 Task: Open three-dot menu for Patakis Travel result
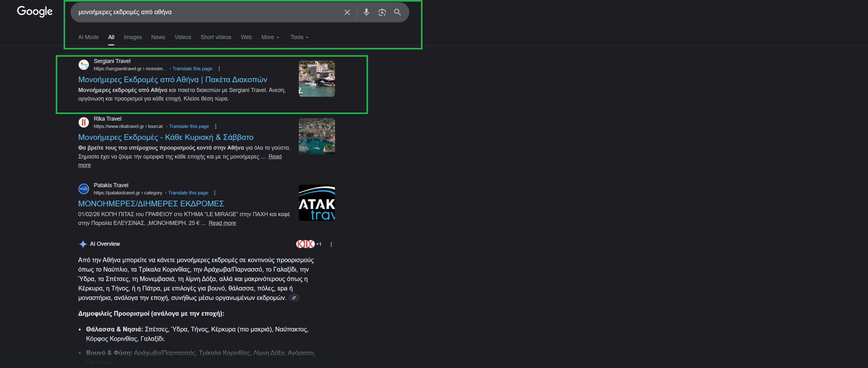[x=215, y=193]
